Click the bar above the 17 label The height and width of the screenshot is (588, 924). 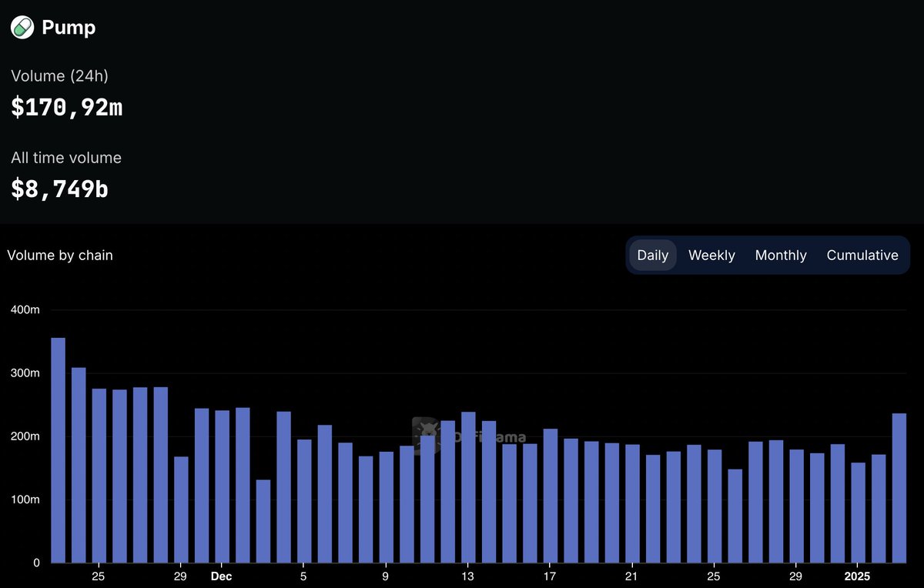tap(551, 496)
